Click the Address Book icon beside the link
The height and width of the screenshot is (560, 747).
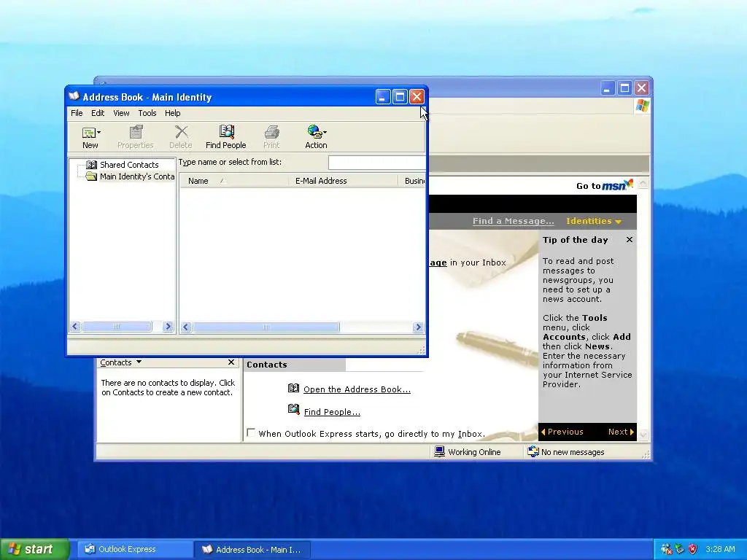(293, 388)
